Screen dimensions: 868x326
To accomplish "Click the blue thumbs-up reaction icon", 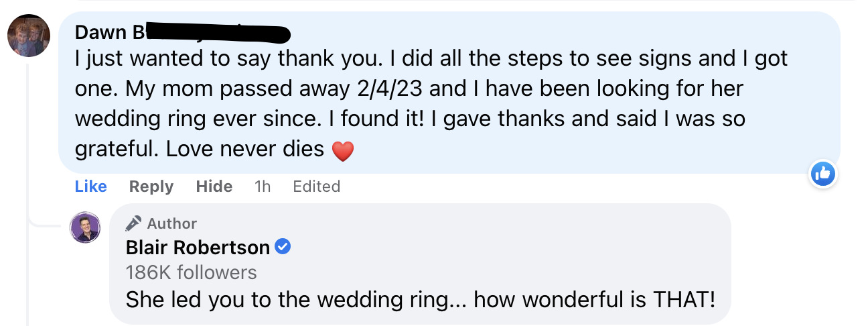I will [x=822, y=174].
